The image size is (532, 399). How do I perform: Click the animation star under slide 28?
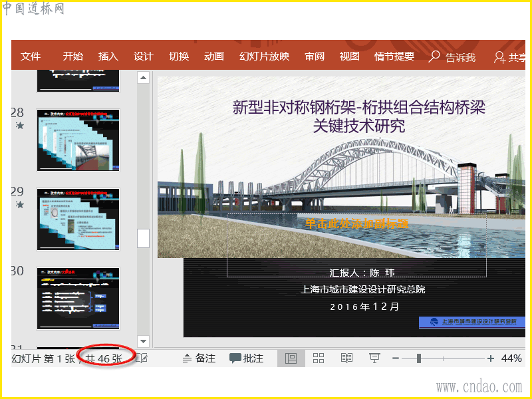20,126
